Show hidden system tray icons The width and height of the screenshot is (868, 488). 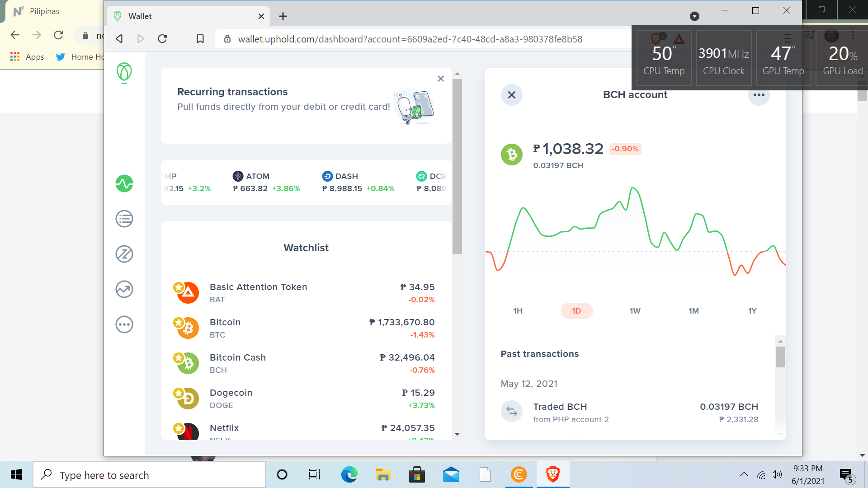click(744, 474)
